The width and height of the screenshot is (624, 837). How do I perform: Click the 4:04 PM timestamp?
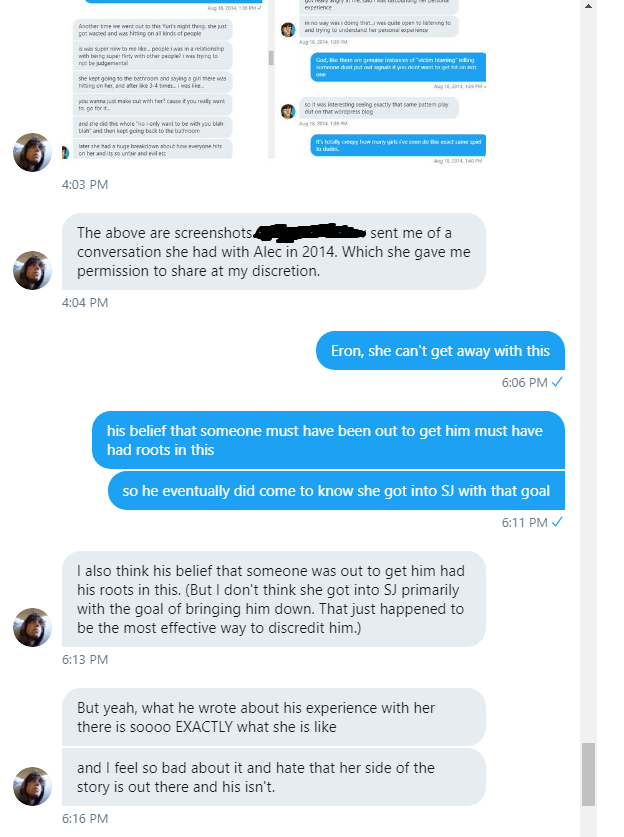coord(85,303)
